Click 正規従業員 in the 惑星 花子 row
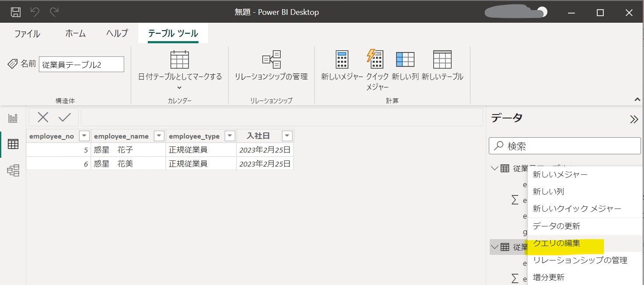 pyautogui.click(x=201, y=150)
